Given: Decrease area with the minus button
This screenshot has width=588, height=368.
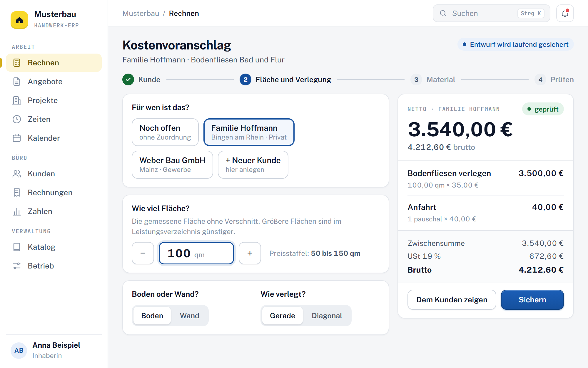Looking at the screenshot, I should coord(143,253).
